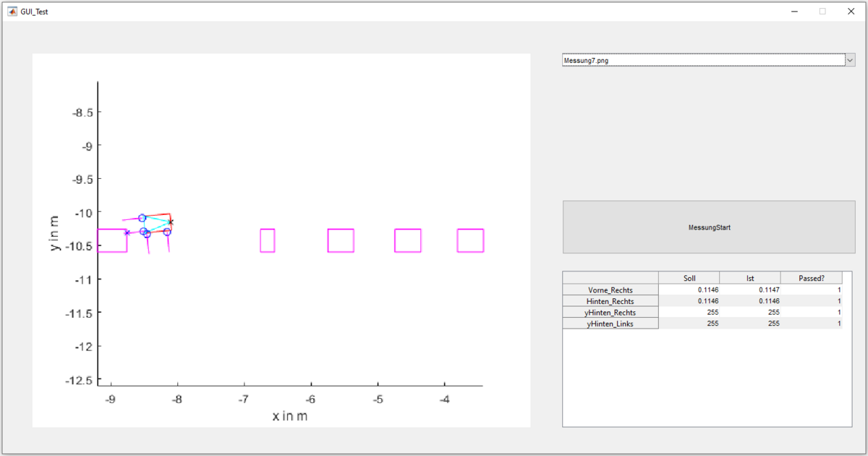Select the Ist column header

[749, 278]
